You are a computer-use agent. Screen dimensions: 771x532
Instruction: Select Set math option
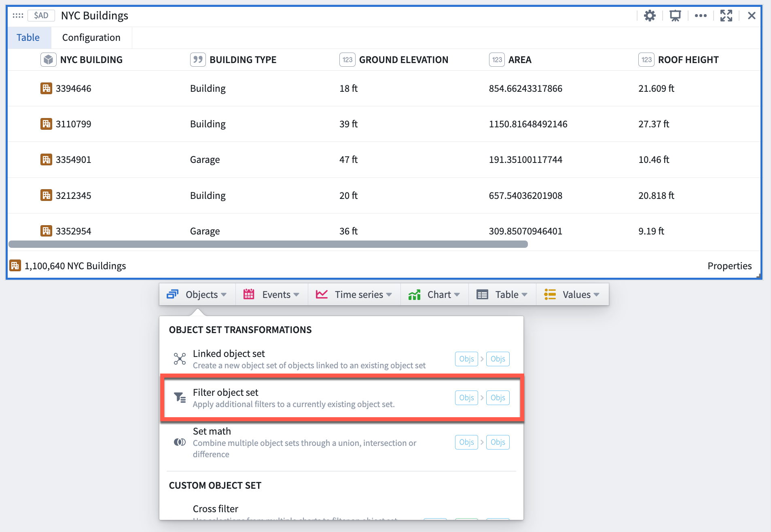point(341,442)
